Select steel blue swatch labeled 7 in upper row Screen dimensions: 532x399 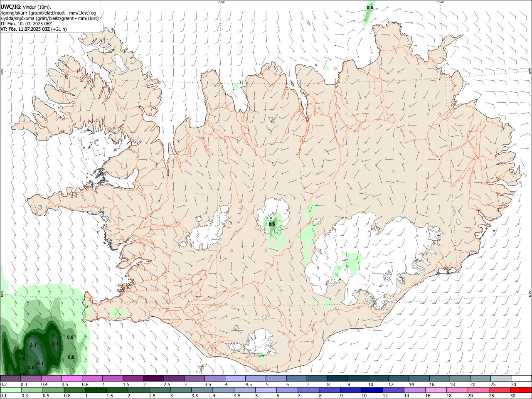pos(317,378)
